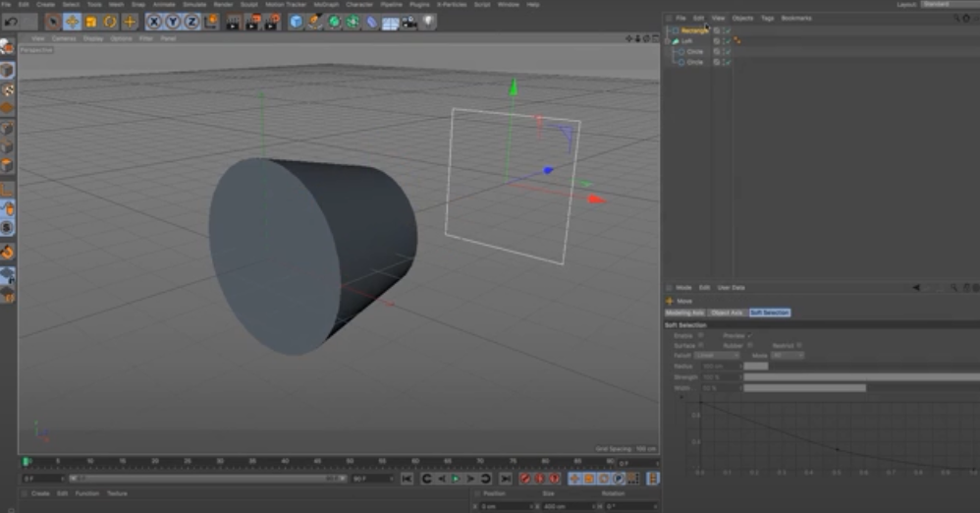
Task: Switch to Modeling Axis tab
Action: [684, 313]
